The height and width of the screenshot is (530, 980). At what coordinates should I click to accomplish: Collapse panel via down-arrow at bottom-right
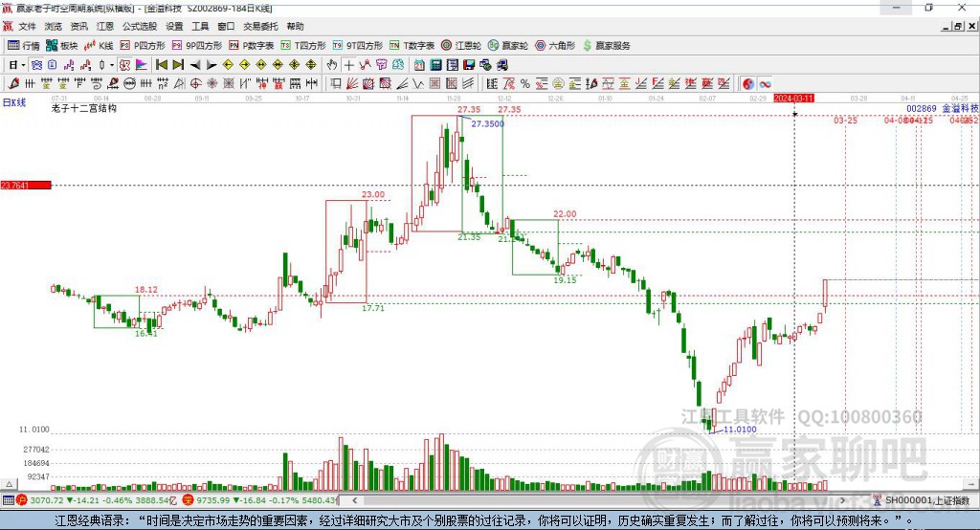pos(971,484)
